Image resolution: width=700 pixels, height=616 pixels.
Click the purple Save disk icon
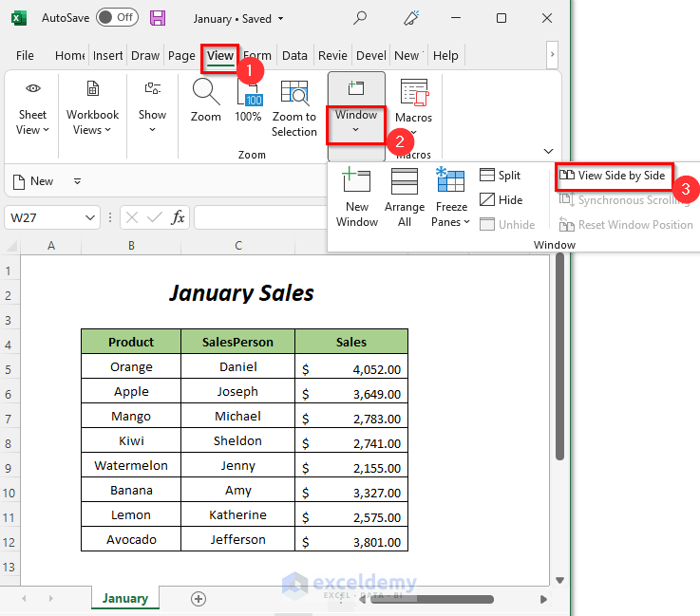[158, 18]
